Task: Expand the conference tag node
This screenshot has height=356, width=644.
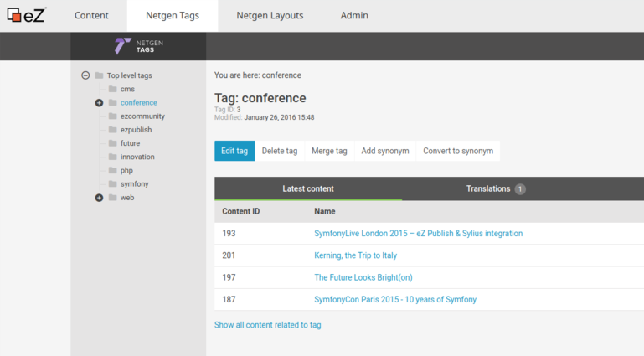Action: coord(99,103)
